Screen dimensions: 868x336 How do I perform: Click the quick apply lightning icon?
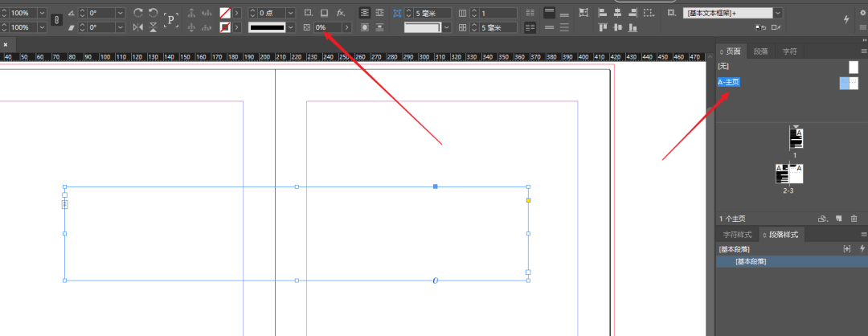coord(846,19)
